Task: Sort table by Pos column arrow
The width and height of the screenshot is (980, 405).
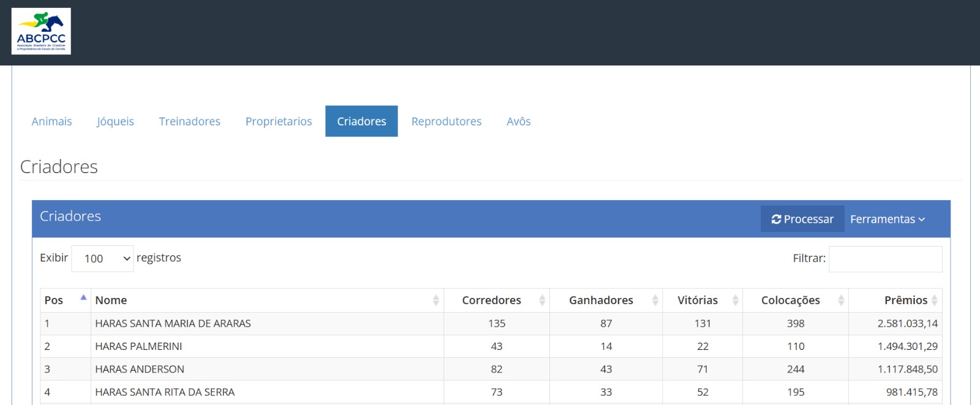Action: pos(83,298)
